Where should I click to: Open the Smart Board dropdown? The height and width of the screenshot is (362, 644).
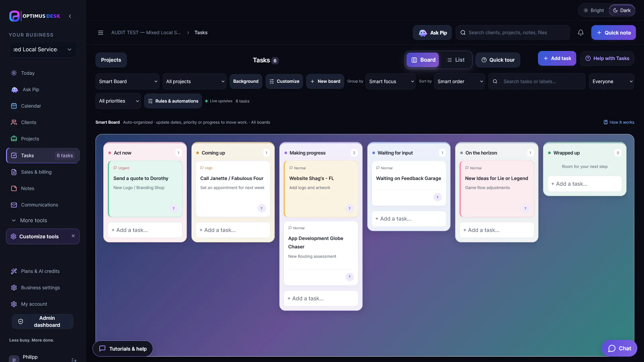(127, 81)
